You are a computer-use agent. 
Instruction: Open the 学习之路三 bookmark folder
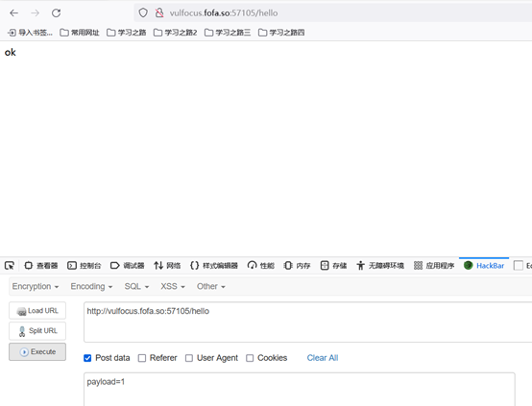[228, 33]
